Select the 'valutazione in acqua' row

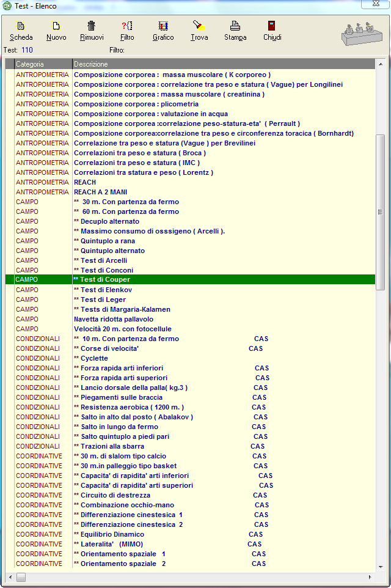coord(190,114)
